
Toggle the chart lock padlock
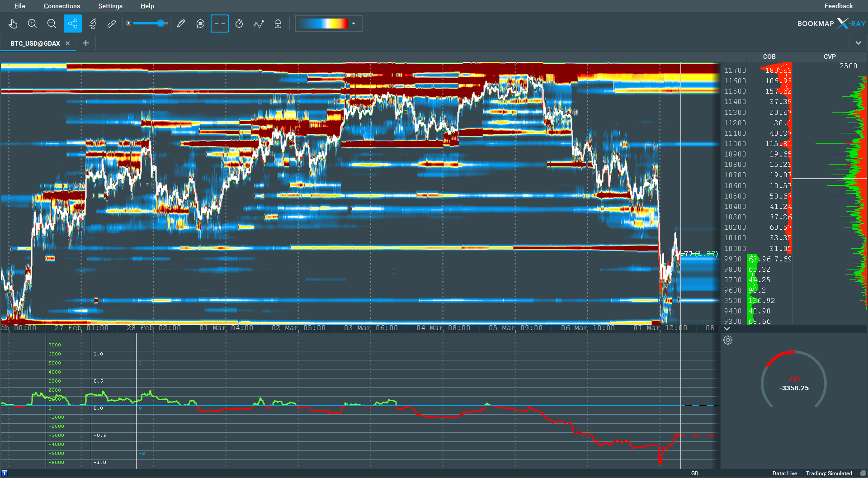(x=278, y=24)
